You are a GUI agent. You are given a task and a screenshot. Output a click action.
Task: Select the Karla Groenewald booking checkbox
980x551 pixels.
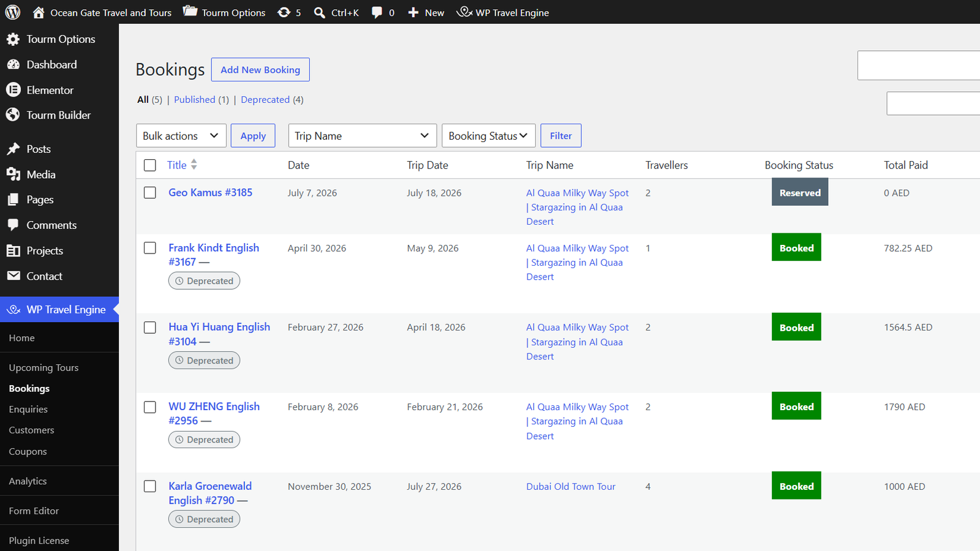(x=150, y=487)
